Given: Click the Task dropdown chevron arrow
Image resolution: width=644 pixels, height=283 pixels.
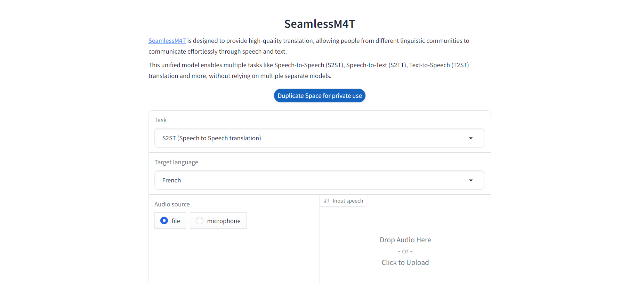Looking at the screenshot, I should click(471, 138).
